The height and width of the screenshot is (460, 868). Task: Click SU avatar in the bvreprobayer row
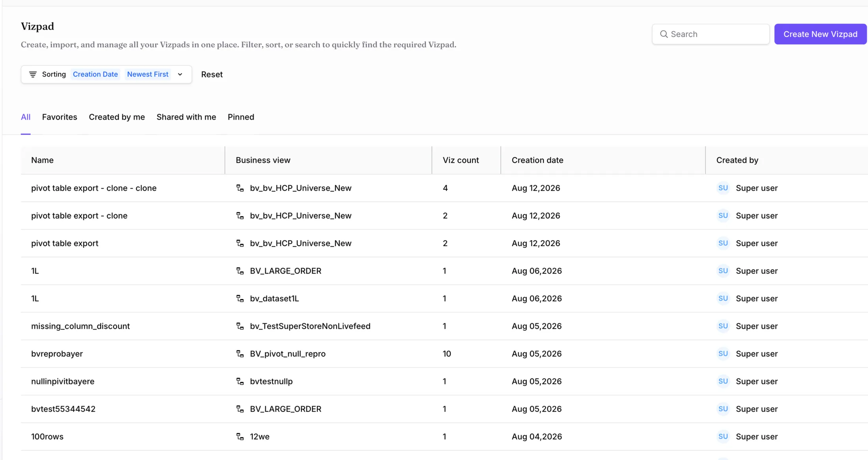(x=723, y=354)
